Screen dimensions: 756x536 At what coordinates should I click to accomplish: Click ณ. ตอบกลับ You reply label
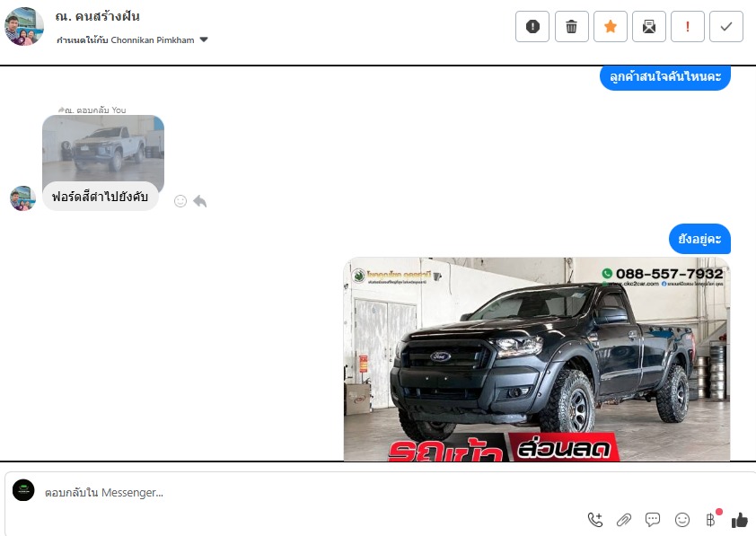tap(92, 110)
